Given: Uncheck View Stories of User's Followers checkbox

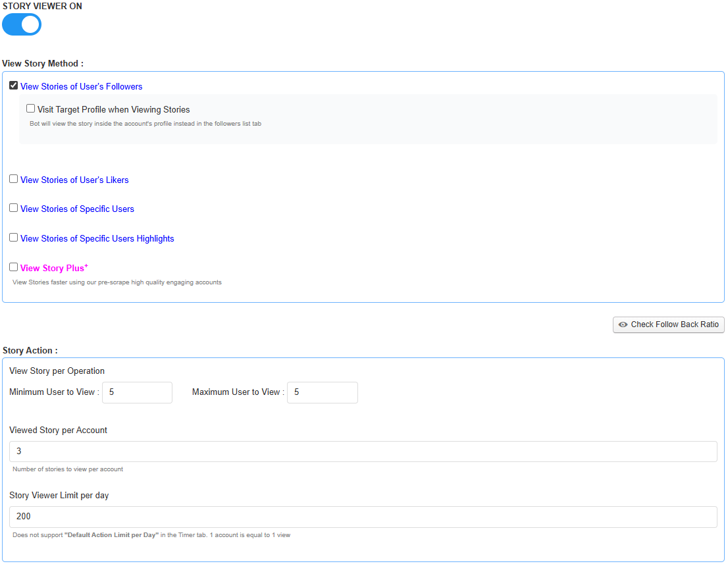Looking at the screenshot, I should click(13, 86).
